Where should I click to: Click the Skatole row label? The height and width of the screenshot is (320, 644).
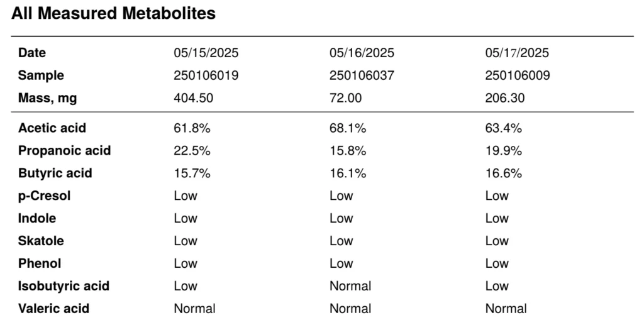(x=41, y=241)
